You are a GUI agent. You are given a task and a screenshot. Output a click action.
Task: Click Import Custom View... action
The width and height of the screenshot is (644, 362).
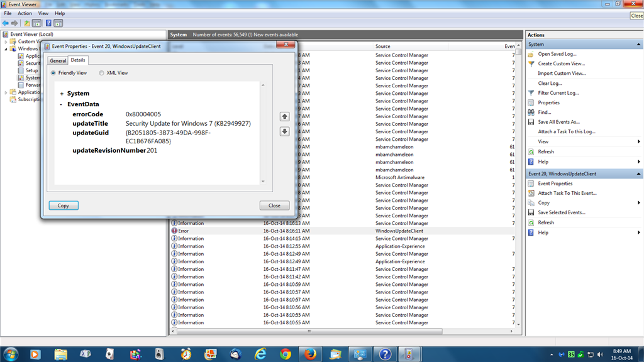click(x=562, y=74)
